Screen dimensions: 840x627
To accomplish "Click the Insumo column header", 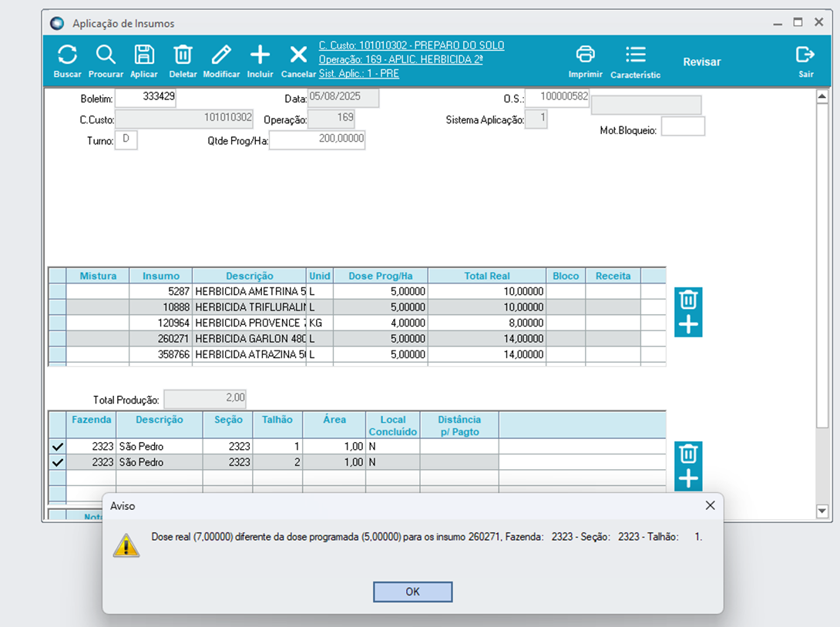I will 161,276.
